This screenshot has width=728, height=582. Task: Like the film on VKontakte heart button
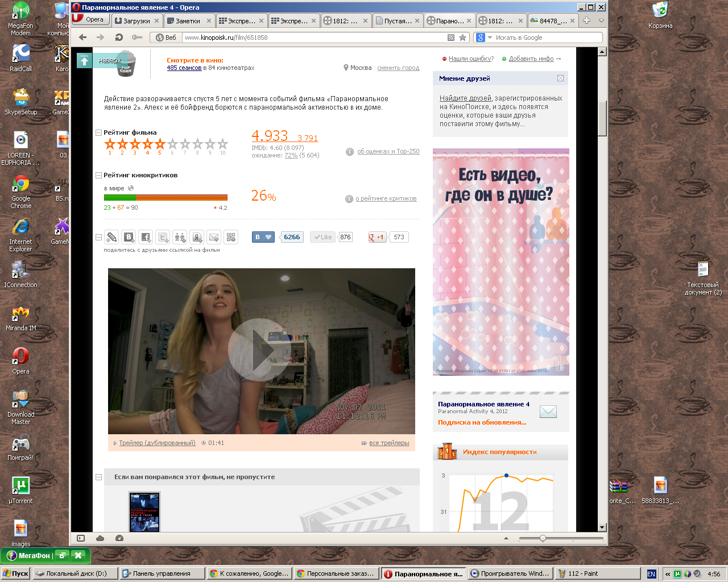[263, 237]
